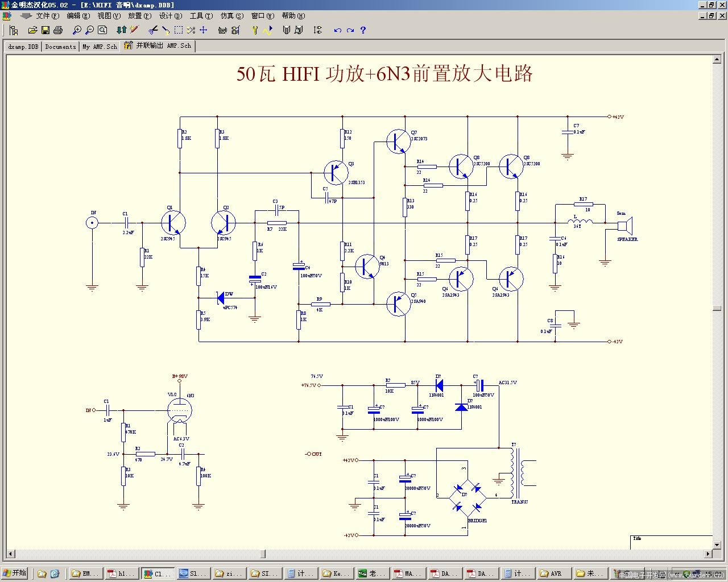Open the 仿真(S) simulate menu
Screen dimensions: 728x582
[x=231, y=15]
